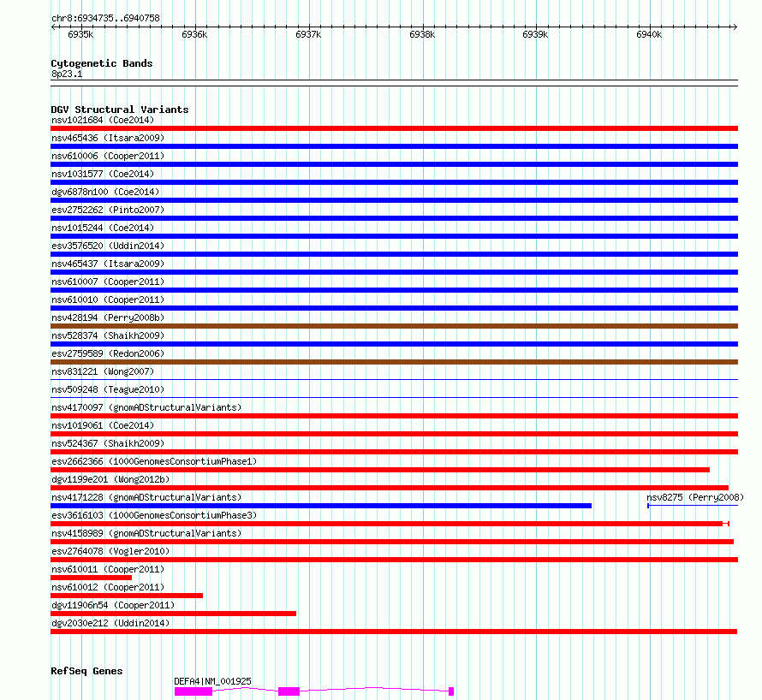Click nsv4170097 (gnomADStructuralVariants) label
This screenshot has width=762, height=700.
(x=146, y=407)
